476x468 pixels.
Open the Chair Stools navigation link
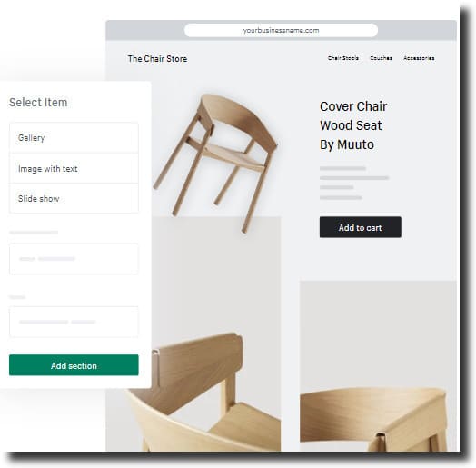(x=343, y=58)
